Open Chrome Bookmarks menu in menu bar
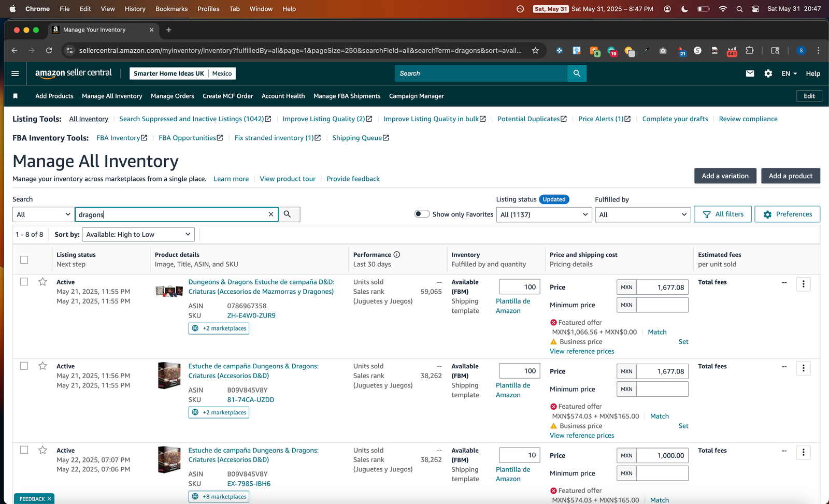 tap(171, 9)
